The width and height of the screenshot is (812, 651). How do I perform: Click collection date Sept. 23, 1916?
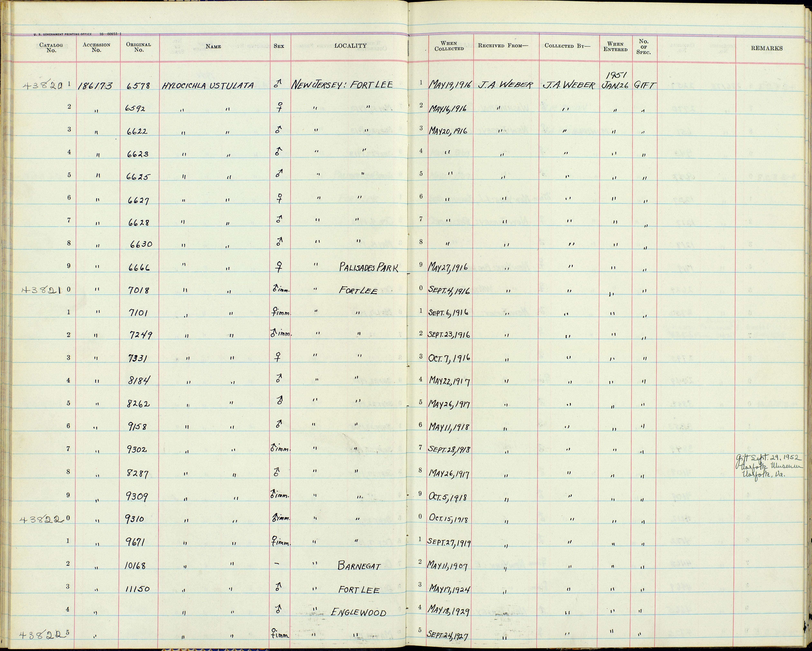449,335
